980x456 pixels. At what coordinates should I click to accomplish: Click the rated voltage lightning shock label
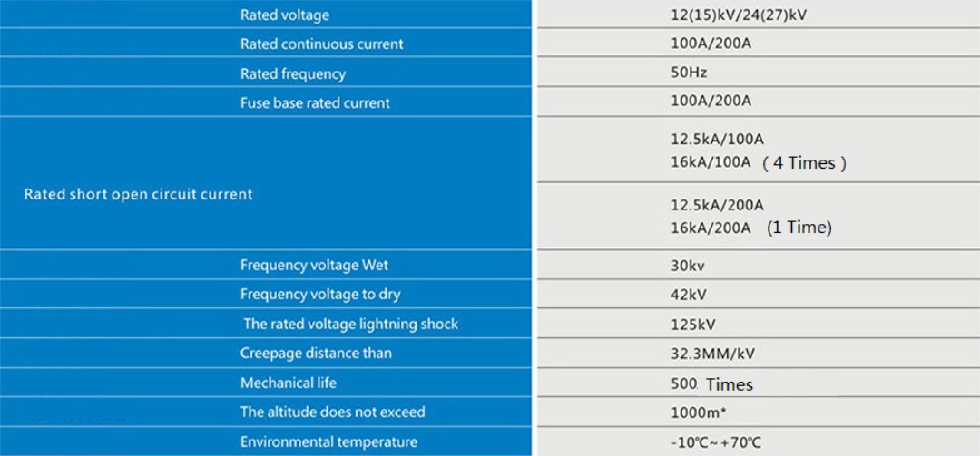pyautogui.click(x=350, y=325)
